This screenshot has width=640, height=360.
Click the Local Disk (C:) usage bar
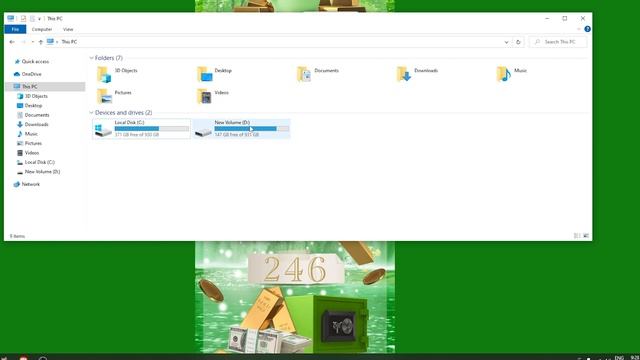(152, 129)
